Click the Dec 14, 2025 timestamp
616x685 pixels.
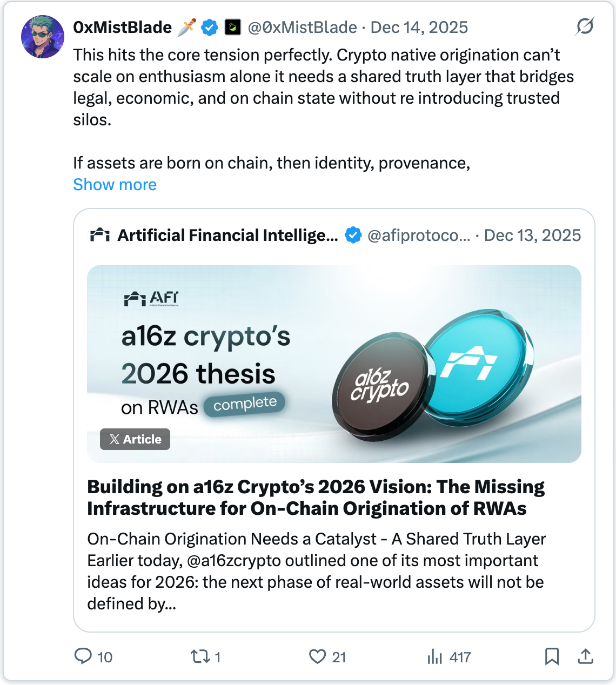[x=419, y=27]
